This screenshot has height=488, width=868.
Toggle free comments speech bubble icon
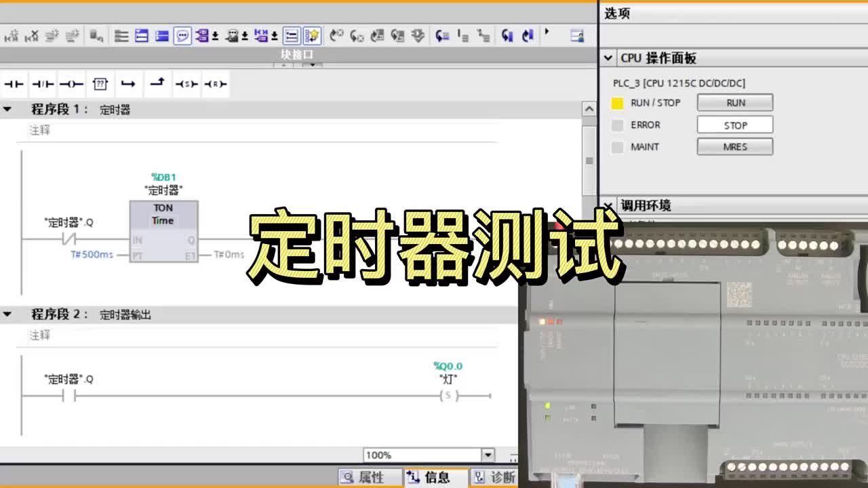pyautogui.click(x=182, y=36)
